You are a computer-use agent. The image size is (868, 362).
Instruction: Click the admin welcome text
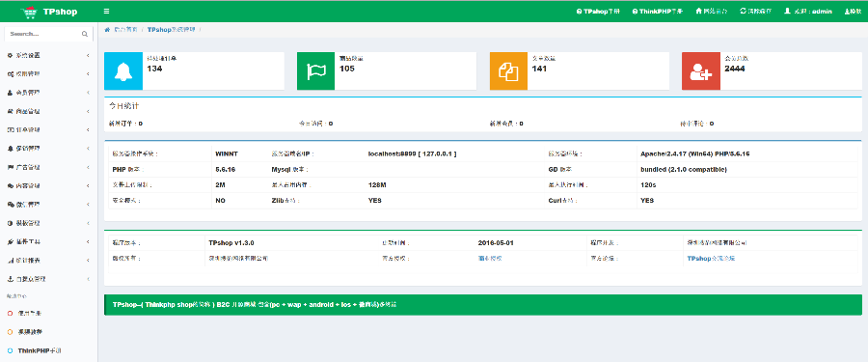tap(813, 11)
